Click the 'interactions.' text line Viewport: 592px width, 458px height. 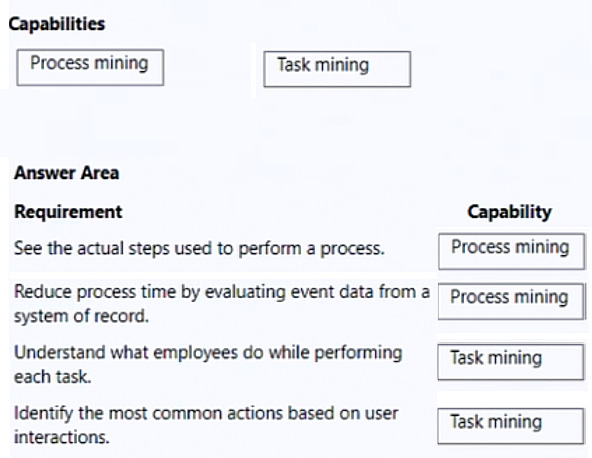[x=62, y=437]
